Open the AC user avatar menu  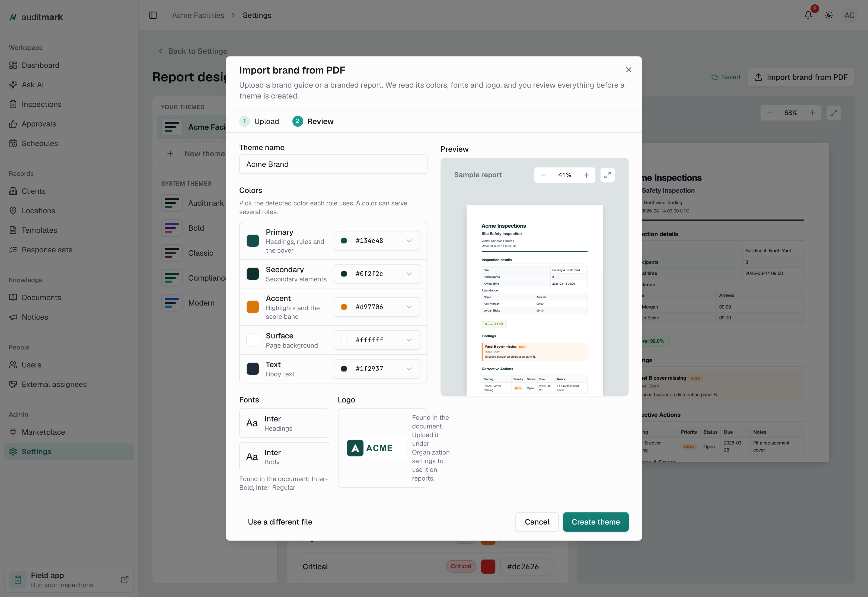pyautogui.click(x=849, y=15)
